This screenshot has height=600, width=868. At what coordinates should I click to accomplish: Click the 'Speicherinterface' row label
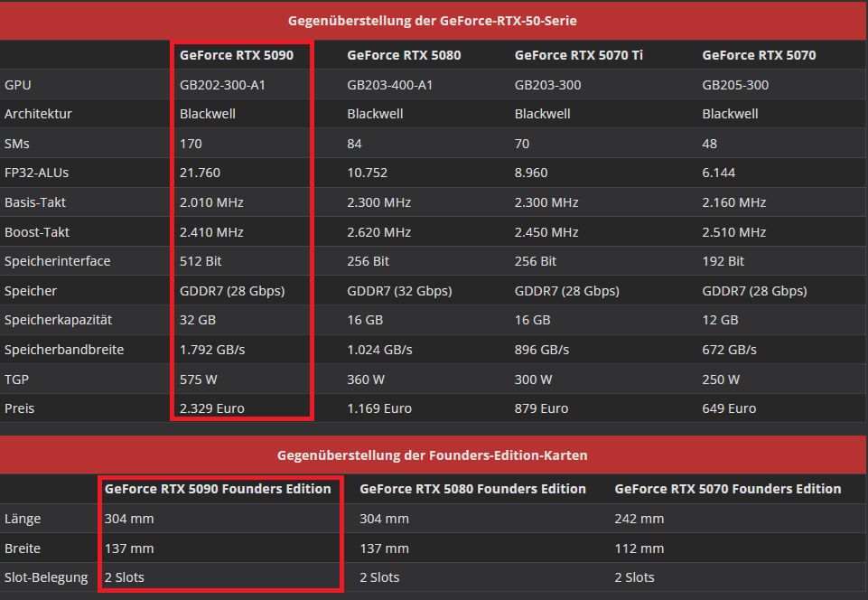58,261
